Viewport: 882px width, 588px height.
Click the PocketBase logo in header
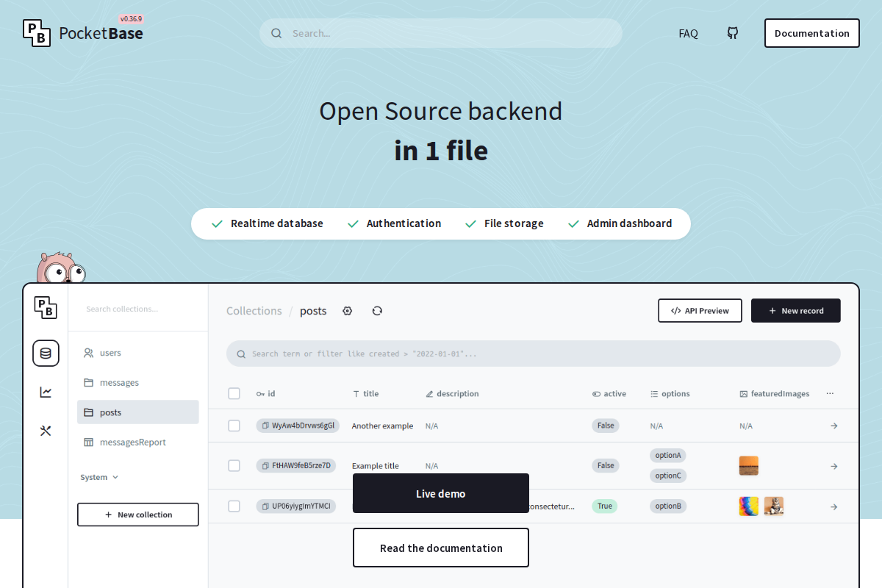point(83,33)
